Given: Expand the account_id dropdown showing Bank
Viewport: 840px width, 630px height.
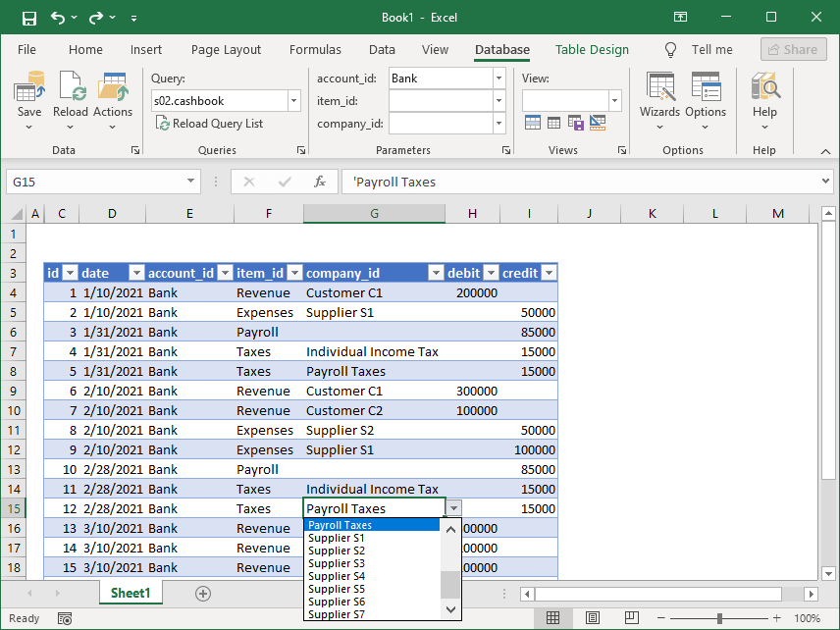Looking at the screenshot, I should click(x=499, y=78).
